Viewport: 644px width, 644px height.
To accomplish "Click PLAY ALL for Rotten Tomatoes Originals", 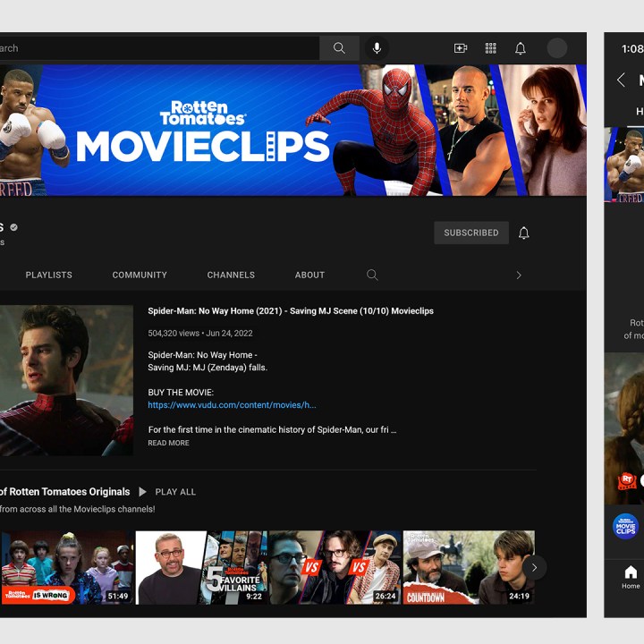I will [175, 492].
